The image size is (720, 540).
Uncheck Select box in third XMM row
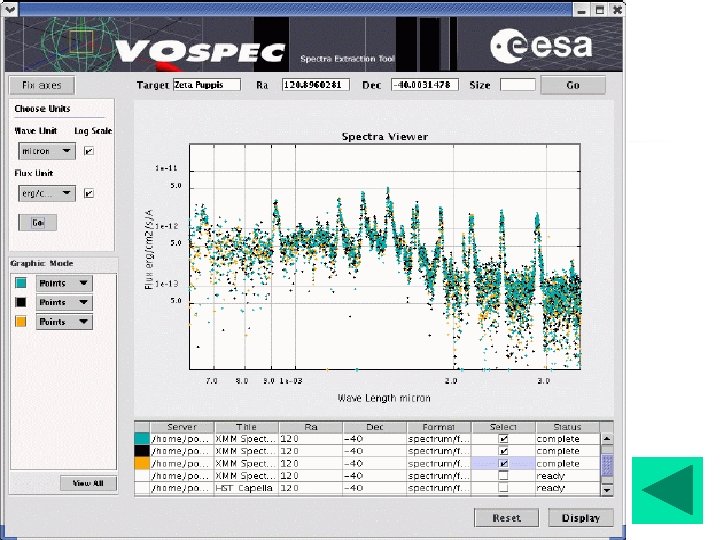pos(503,464)
